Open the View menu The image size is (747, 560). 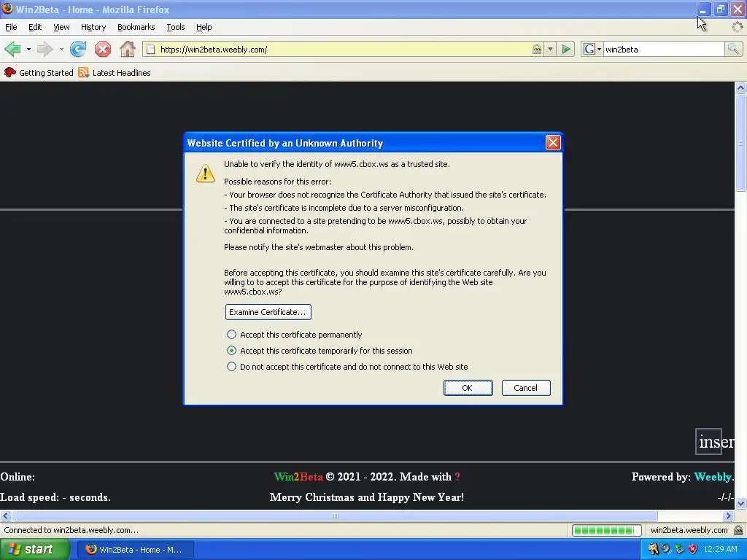[x=61, y=27]
